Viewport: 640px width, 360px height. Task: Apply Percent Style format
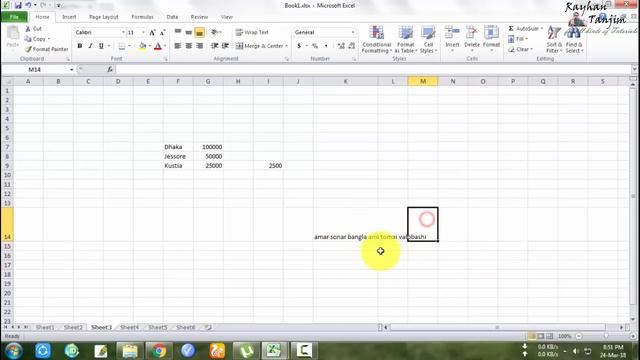click(x=315, y=46)
